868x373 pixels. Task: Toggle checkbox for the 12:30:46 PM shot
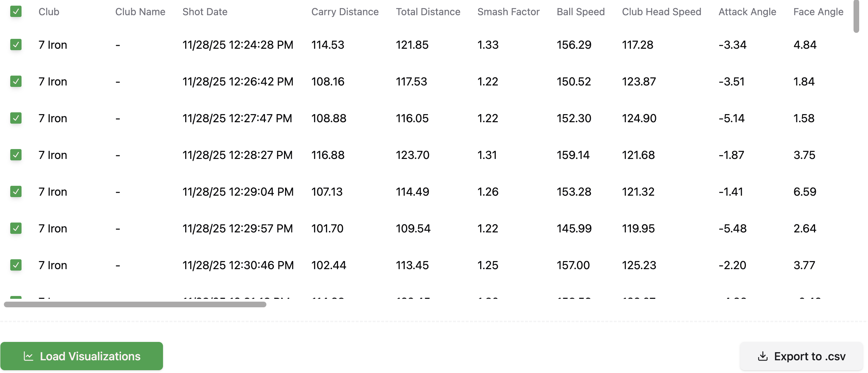click(16, 265)
